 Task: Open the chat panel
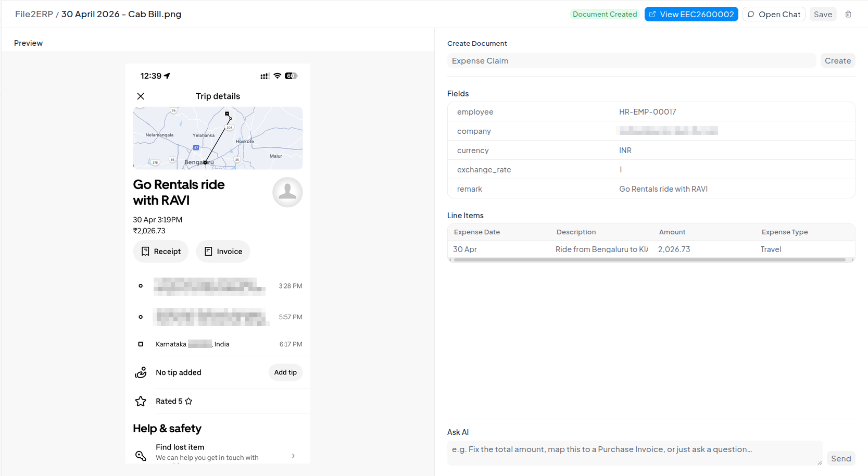coord(774,14)
